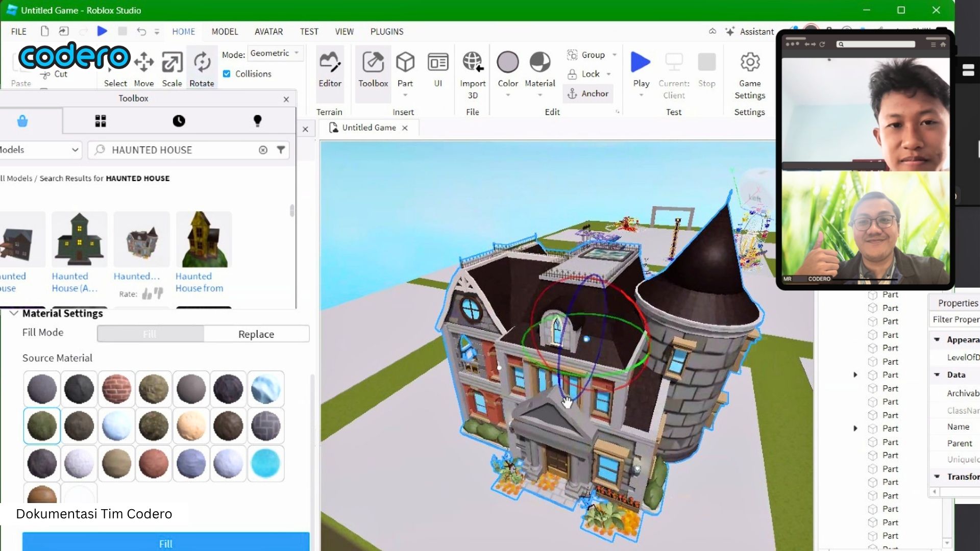Click the Cut command
980x551 pixels.
click(x=55, y=74)
